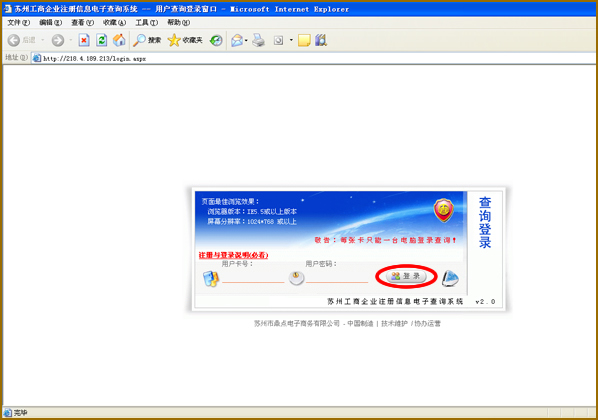Open the Edit button dropdown arrow
This screenshot has width=598, height=420.
pyautogui.click(x=291, y=40)
